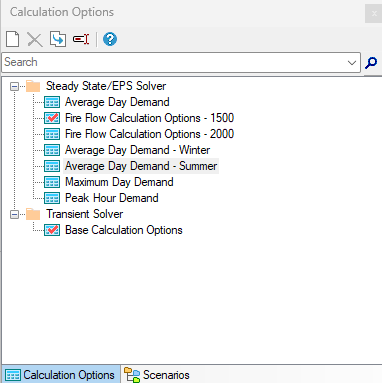Select Average Day Demand - Winter
Viewport: 382px width, 383px height.
click(137, 150)
